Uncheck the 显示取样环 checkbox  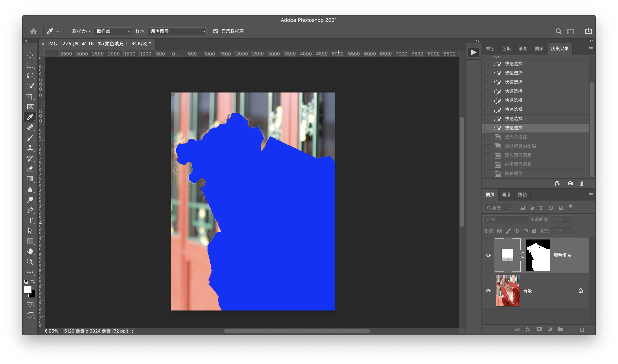(x=216, y=31)
